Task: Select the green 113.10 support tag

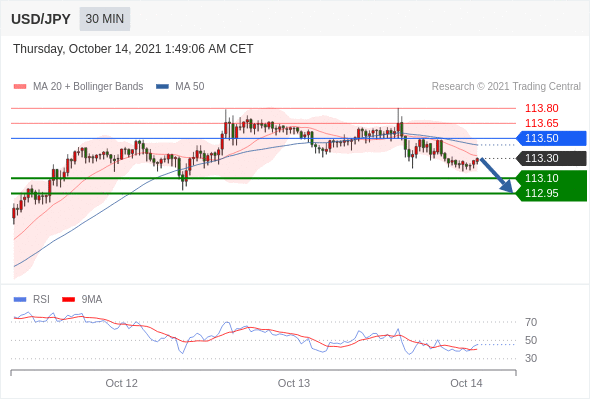Action: pyautogui.click(x=551, y=178)
